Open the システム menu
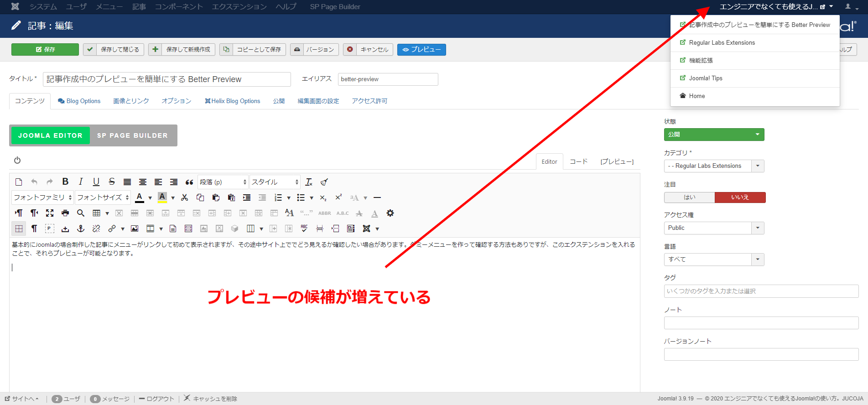 click(43, 7)
